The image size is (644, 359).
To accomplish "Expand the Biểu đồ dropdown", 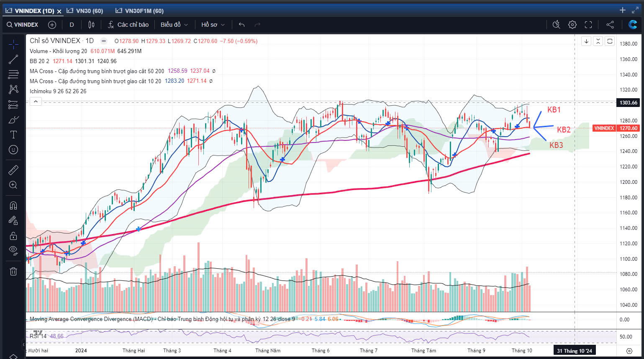I will [x=174, y=25].
